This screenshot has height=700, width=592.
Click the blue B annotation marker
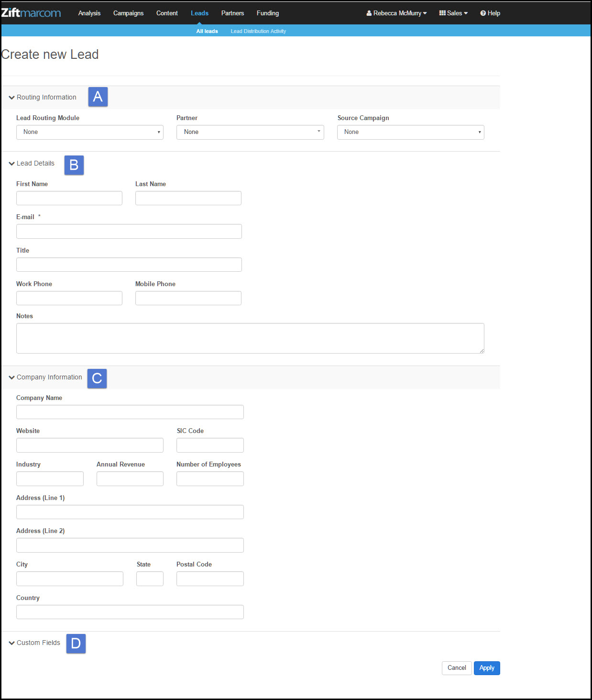74,165
